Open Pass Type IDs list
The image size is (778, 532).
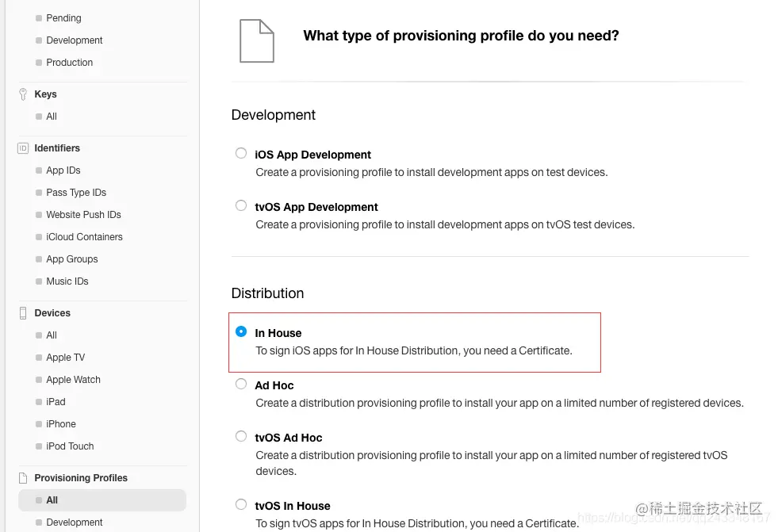(x=76, y=193)
